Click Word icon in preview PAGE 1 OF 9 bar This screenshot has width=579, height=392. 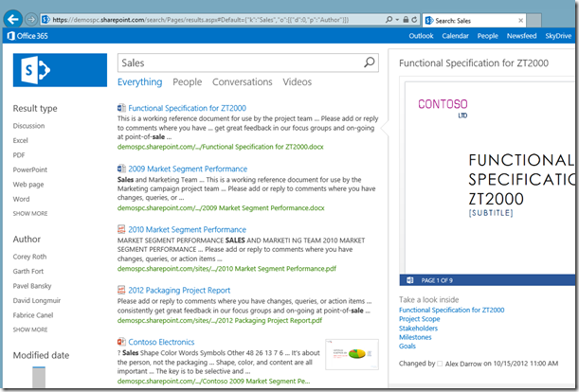(410, 280)
